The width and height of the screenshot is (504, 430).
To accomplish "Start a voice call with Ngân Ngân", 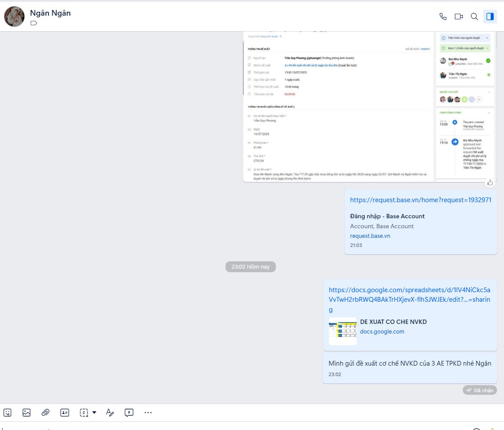I will point(443,17).
